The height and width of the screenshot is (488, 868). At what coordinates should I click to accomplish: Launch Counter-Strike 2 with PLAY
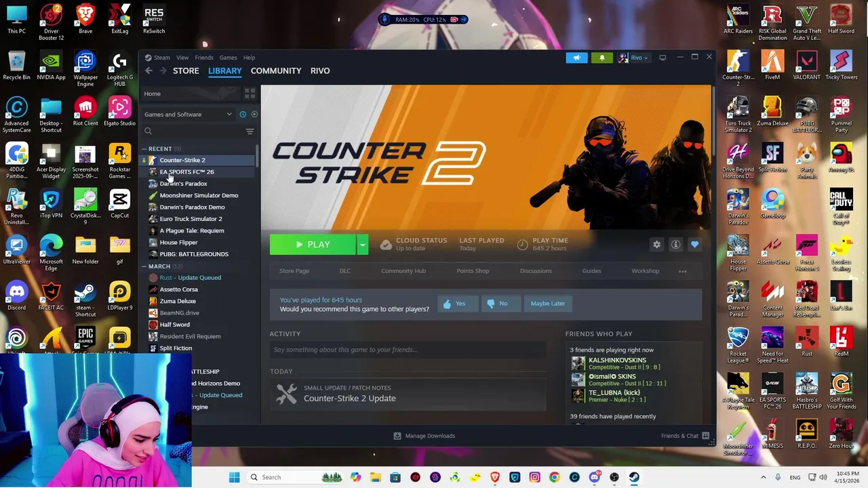tap(313, 245)
